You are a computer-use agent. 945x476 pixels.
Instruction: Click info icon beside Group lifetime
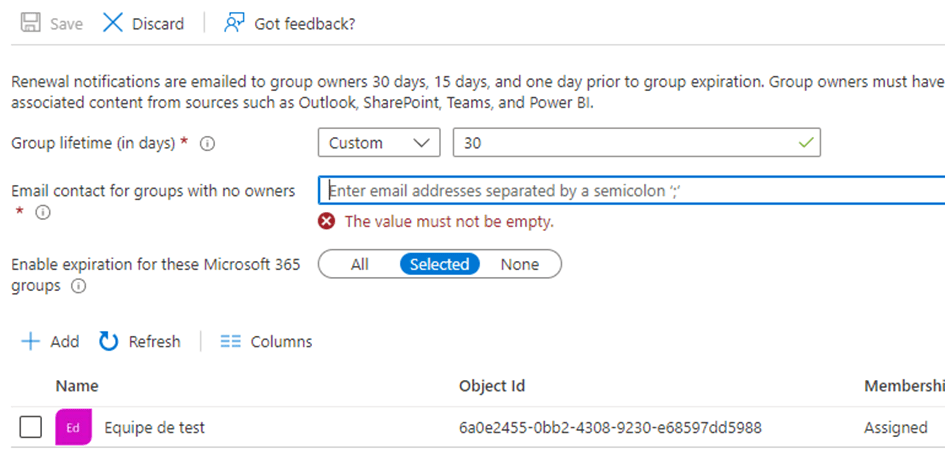point(208,144)
